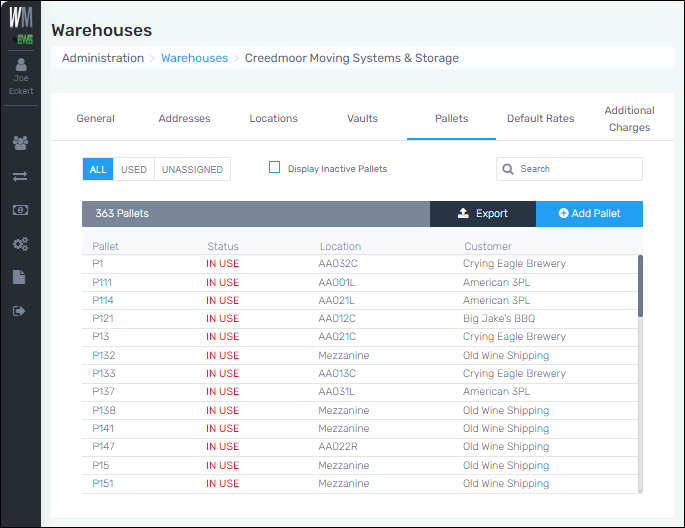Screen dimensions: 685x528
Task: Click location AA001L cell
Action: (x=336, y=283)
